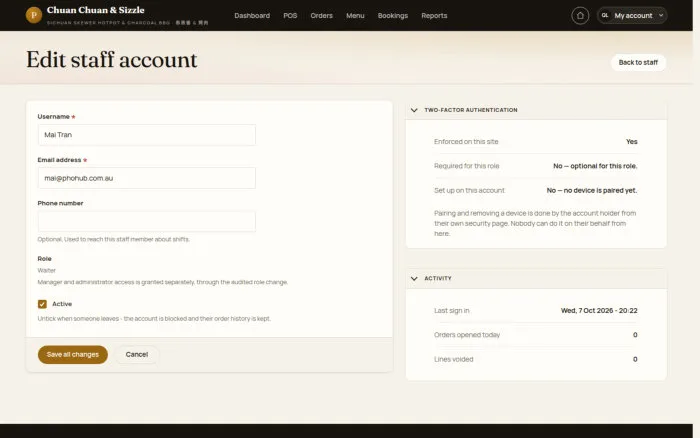Click the Edit staff account heading
The image size is (700, 438).
pos(112,60)
